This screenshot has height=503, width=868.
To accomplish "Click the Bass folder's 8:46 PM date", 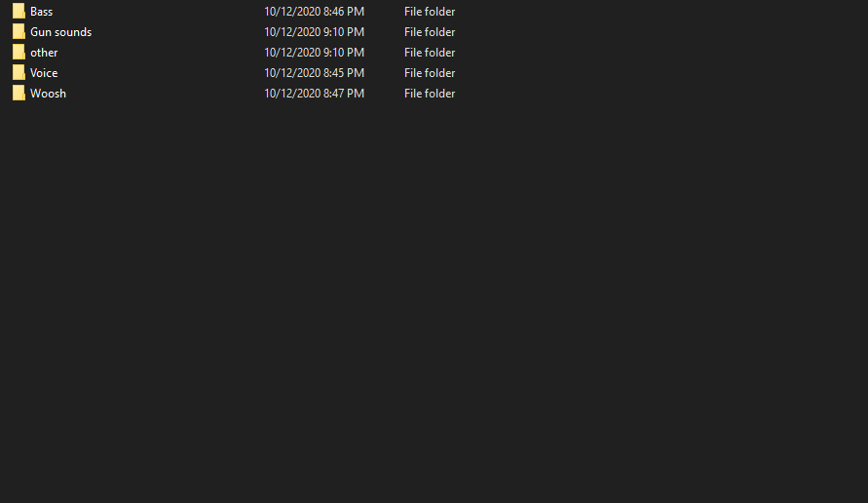I will 314,12.
